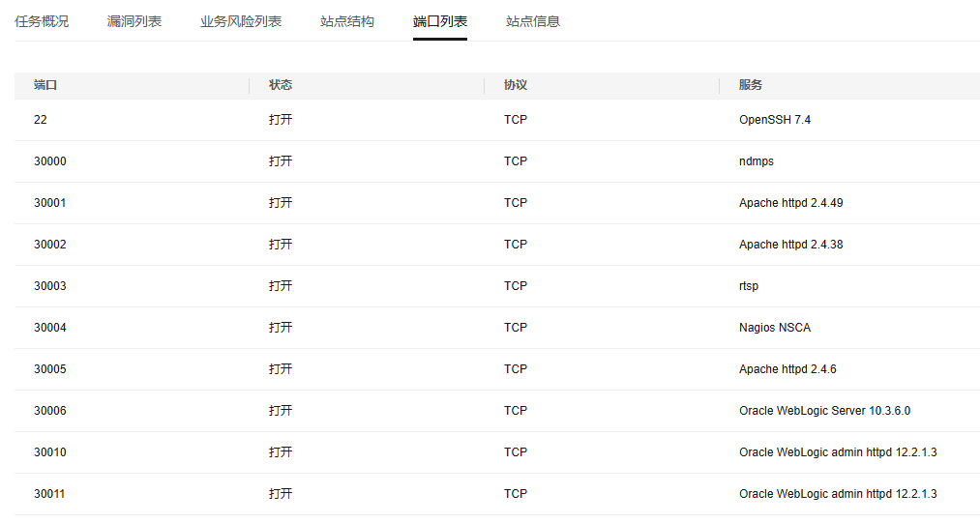The width and height of the screenshot is (980, 523).
Task: Click the Apache httpd 2.4.38 service
Action: [x=791, y=245]
